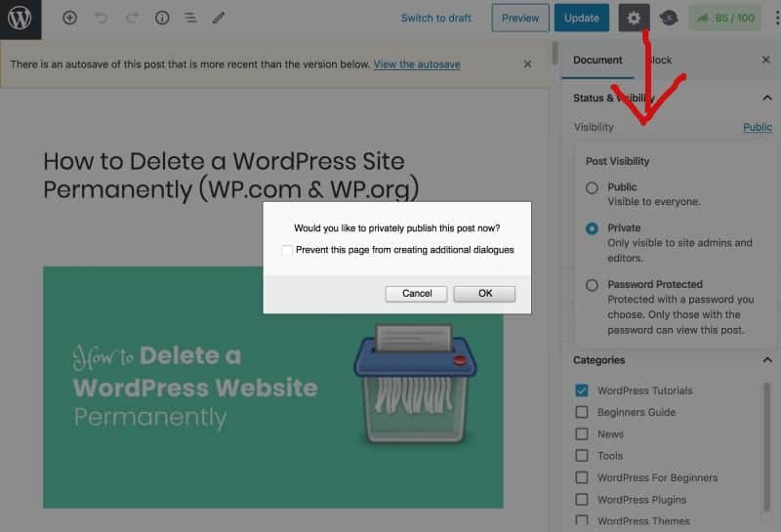Screen dimensions: 781x532
Task: Toggle the settings gear icon
Action: coord(634,19)
